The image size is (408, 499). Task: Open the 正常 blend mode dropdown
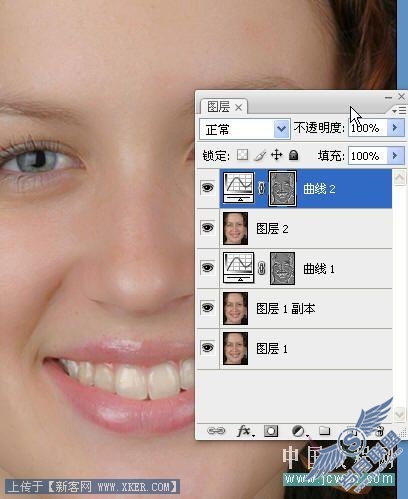244,129
